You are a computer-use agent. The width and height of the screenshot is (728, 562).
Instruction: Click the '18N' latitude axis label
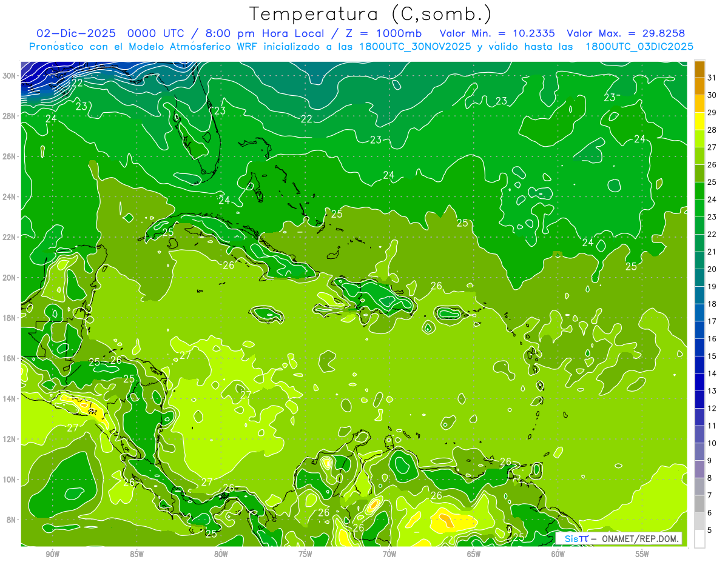pos(10,318)
